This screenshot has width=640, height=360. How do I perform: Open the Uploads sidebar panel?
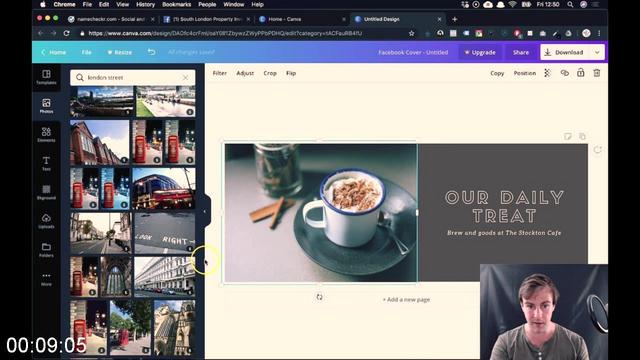pos(46,221)
